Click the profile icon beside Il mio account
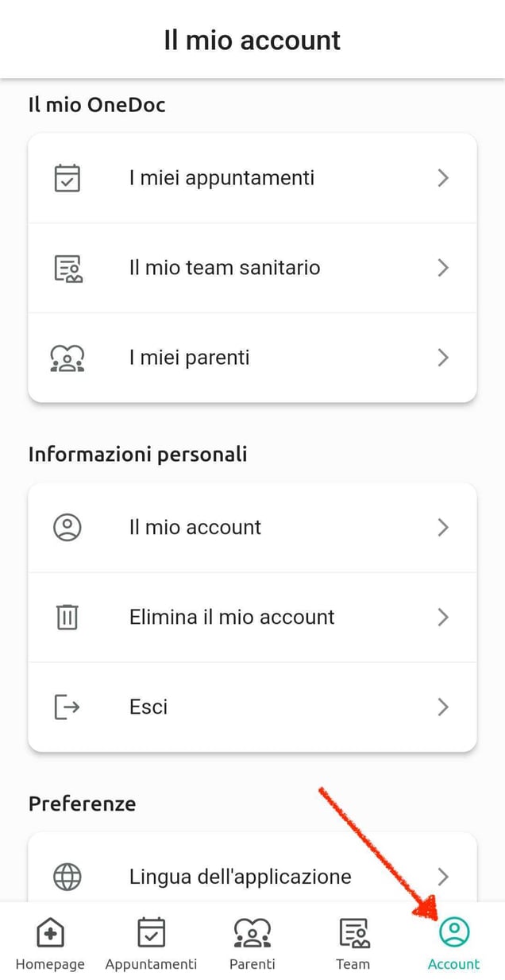This screenshot has width=505, height=980. coord(67,527)
